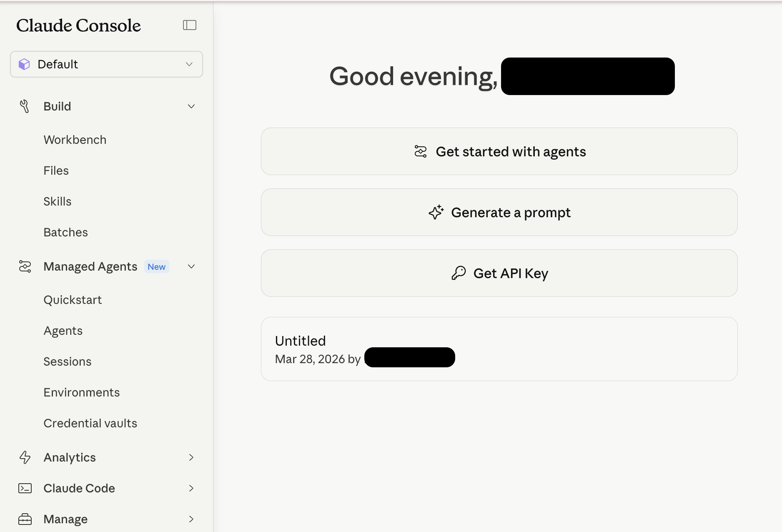Collapse the Build section chevron
Screen dimensions: 782x532
[x=191, y=106]
